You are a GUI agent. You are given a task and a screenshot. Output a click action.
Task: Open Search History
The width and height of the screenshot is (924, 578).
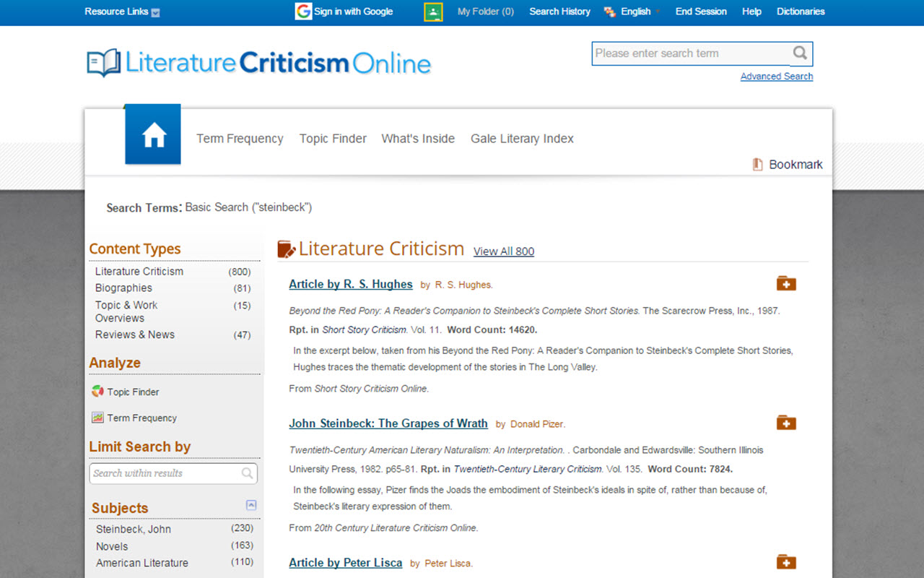click(x=559, y=12)
